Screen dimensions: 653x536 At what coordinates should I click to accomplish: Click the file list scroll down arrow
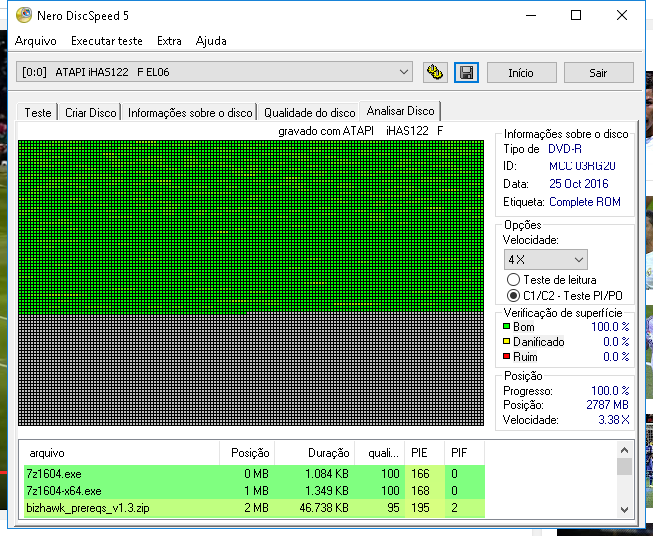click(x=624, y=509)
